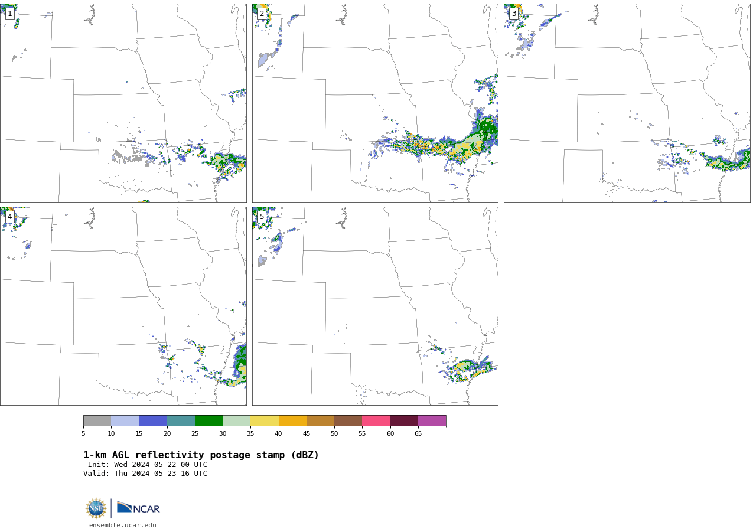This screenshot has height=532, width=756.
Task: Click the number 2 panel label
Action: (x=262, y=14)
